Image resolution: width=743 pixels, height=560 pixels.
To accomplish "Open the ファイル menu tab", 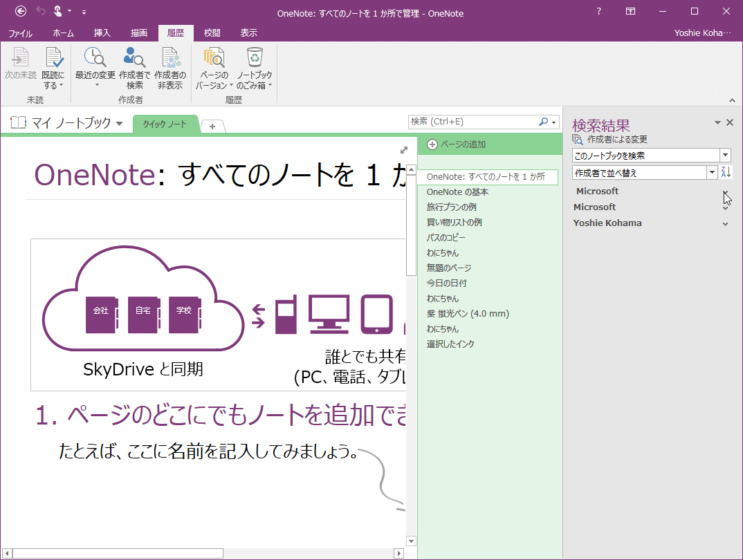I will click(20, 33).
